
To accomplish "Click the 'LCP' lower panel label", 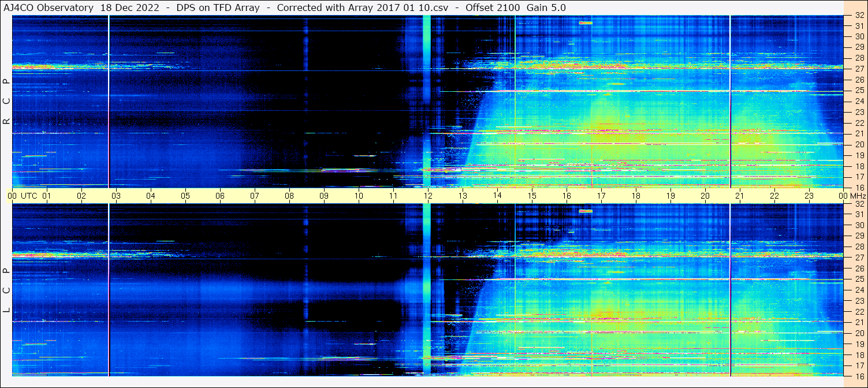I will 6,290.
